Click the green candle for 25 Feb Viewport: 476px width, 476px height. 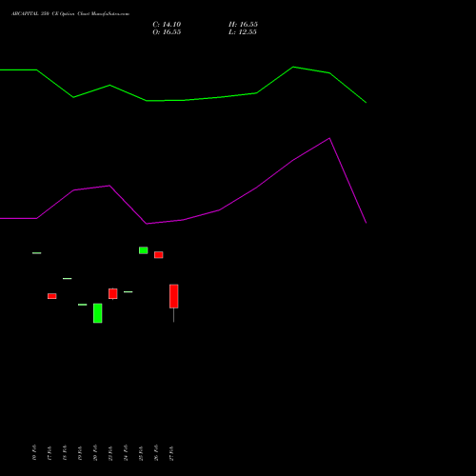[x=144, y=250]
